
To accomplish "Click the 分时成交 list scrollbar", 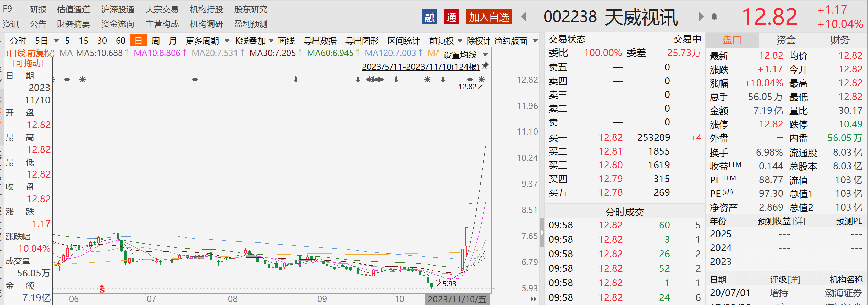I will click(542, 233).
